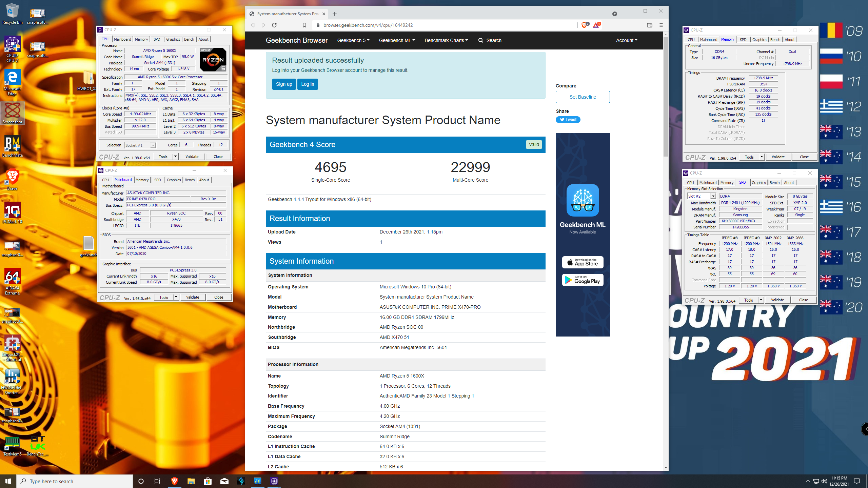Open the Recycle Bin desktop icon

point(12,14)
